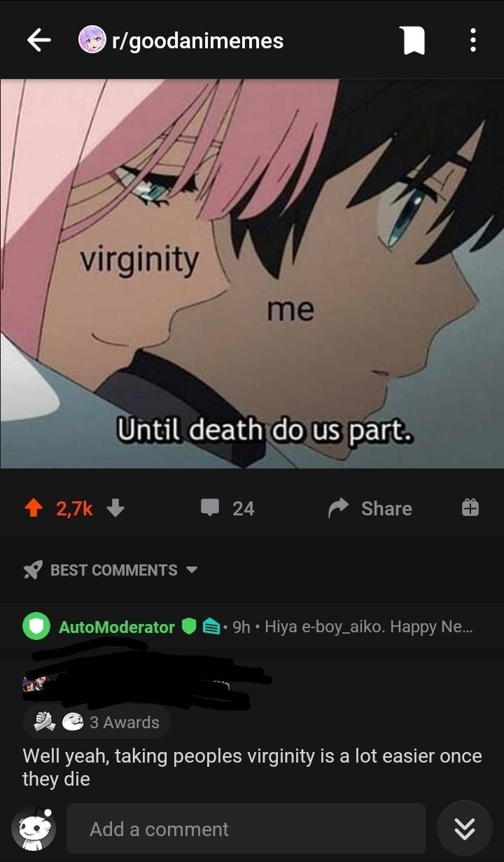Expand the Best Comments sort dropdown
The width and height of the screenshot is (504, 862).
191,570
